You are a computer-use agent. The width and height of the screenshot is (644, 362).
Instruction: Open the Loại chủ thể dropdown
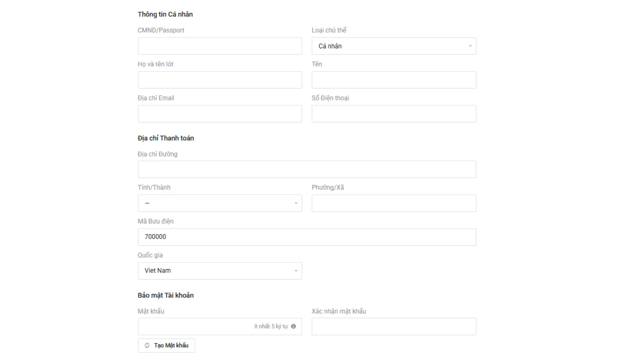(394, 46)
